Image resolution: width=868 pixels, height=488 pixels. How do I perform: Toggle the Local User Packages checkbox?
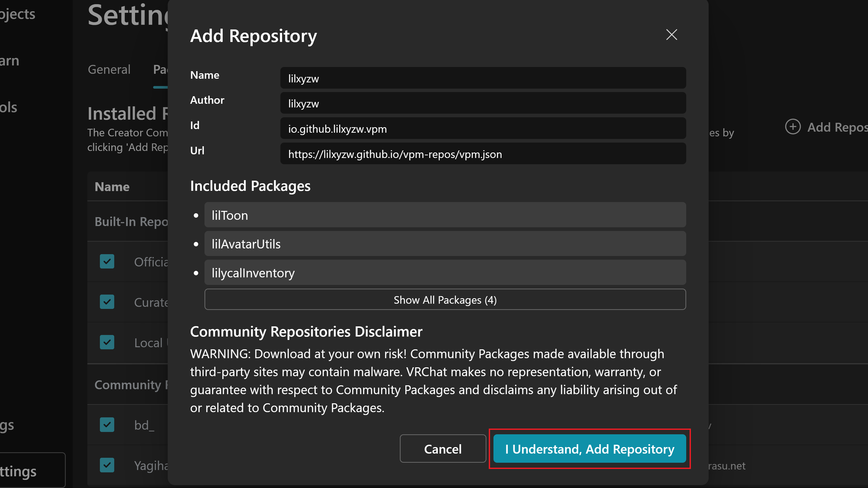coord(107,343)
